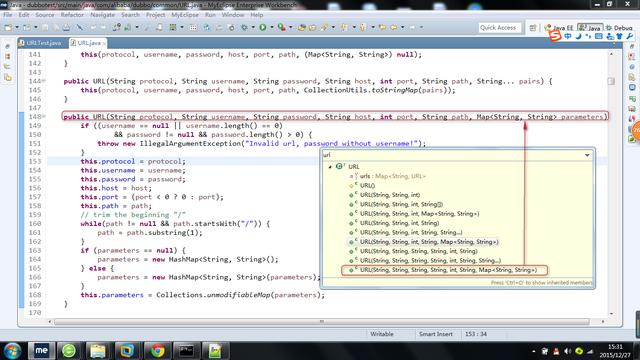Click the Smart Insert status entry

click(x=436, y=334)
